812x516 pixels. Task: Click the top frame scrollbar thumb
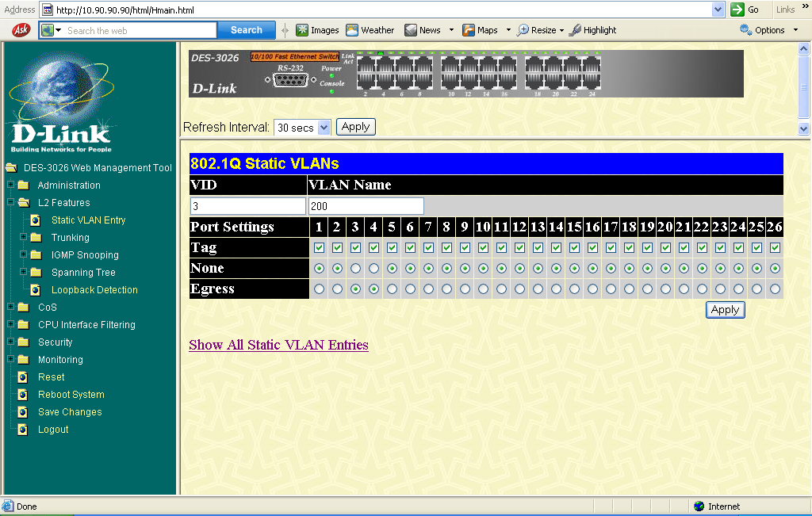click(x=804, y=86)
